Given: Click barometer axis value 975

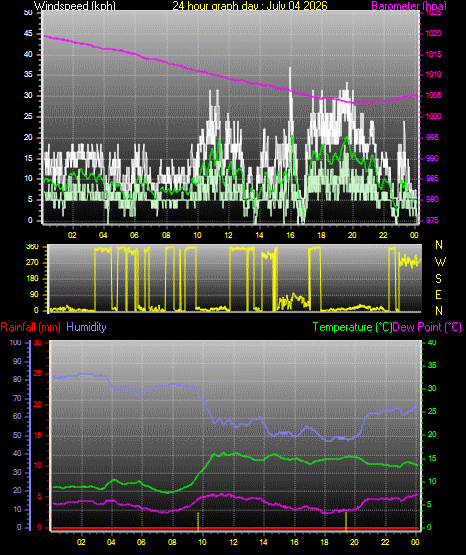Looking at the screenshot, I should click(432, 220).
